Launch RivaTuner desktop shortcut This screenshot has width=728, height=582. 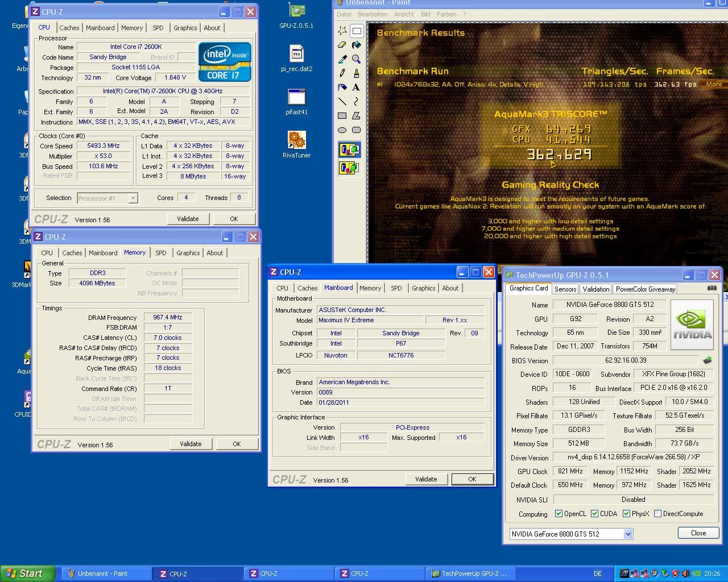pyautogui.click(x=296, y=145)
